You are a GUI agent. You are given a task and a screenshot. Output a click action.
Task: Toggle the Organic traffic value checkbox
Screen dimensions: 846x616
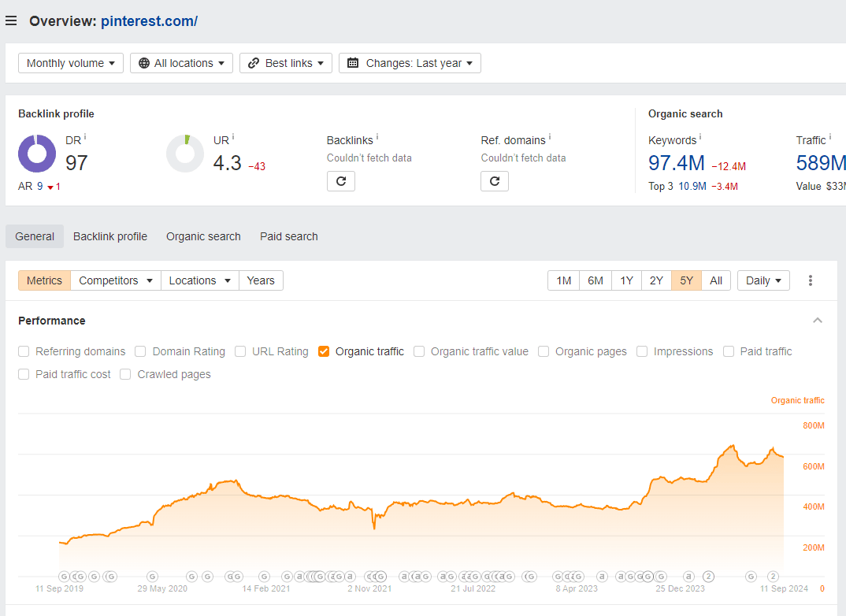(419, 351)
